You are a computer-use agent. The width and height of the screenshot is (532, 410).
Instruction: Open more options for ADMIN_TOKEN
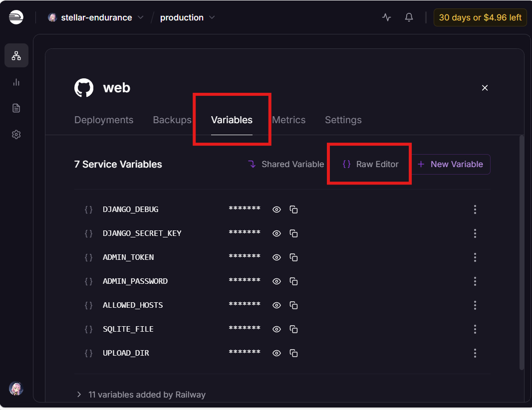pos(475,257)
